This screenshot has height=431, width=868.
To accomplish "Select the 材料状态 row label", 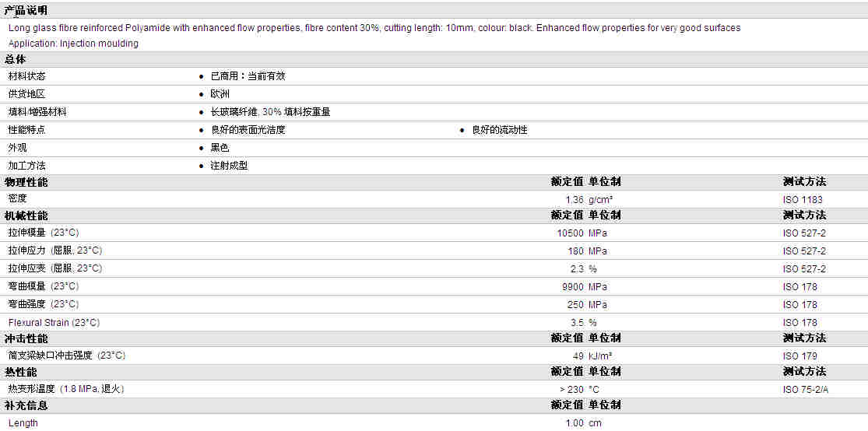I will click(x=27, y=76).
